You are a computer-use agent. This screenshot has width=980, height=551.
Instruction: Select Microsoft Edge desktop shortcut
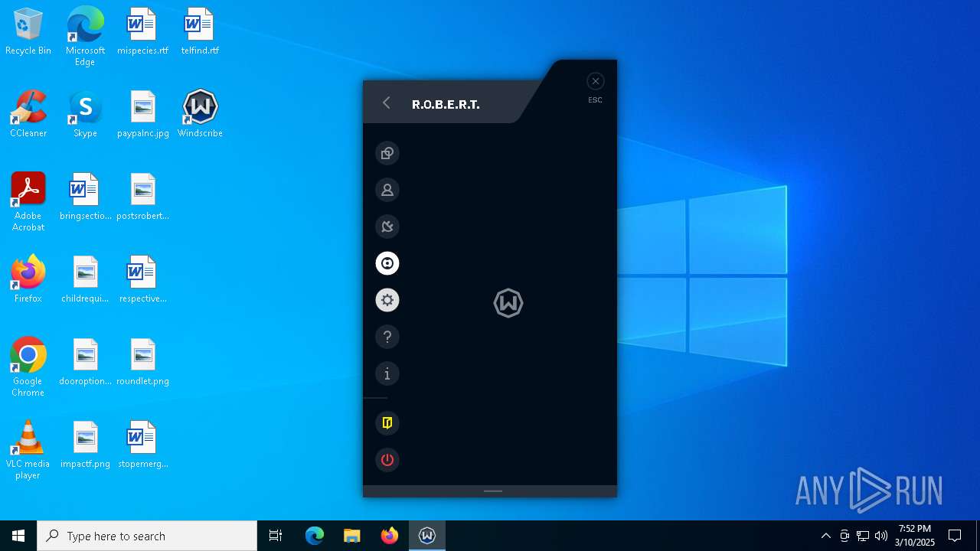point(85,37)
